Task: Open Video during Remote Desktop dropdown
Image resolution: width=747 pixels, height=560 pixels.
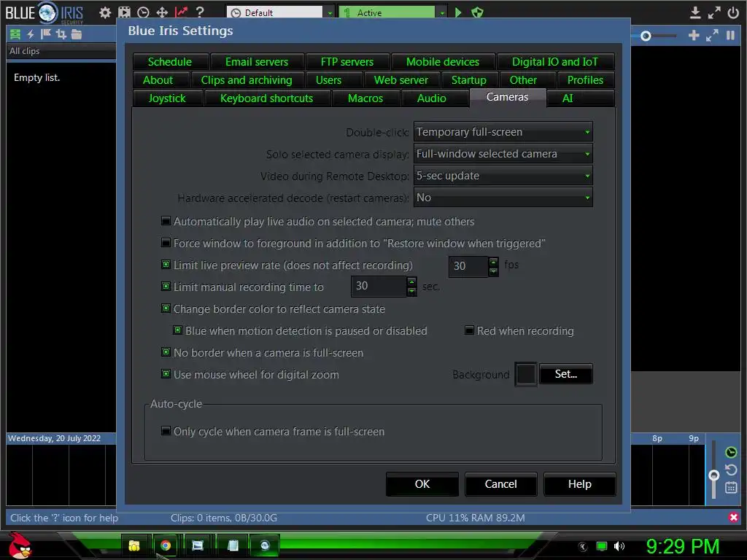Action: [x=503, y=176]
